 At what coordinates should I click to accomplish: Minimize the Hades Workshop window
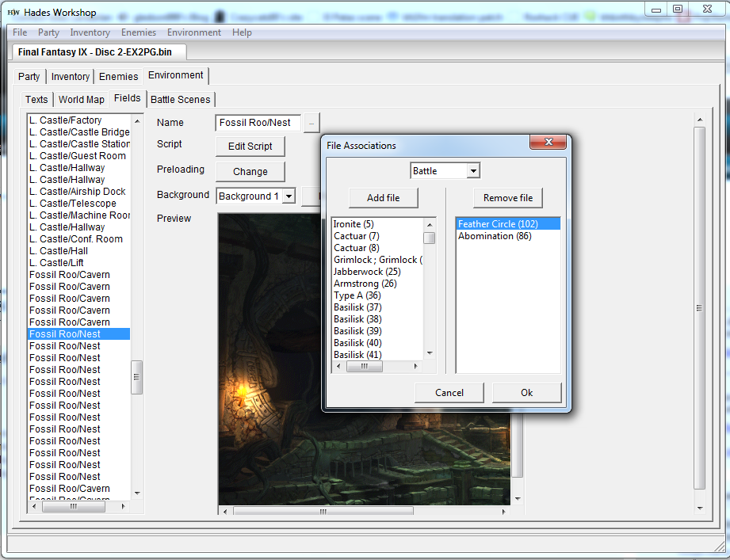[x=656, y=9]
